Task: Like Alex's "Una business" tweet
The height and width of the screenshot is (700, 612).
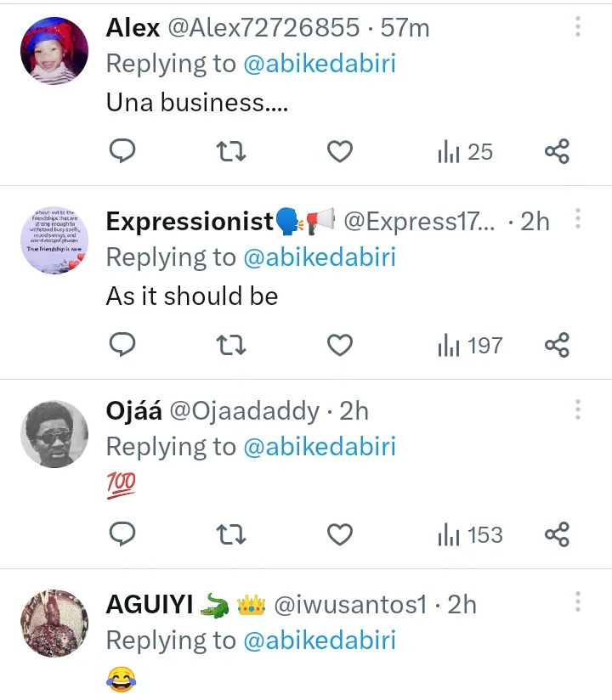Action: point(340,152)
